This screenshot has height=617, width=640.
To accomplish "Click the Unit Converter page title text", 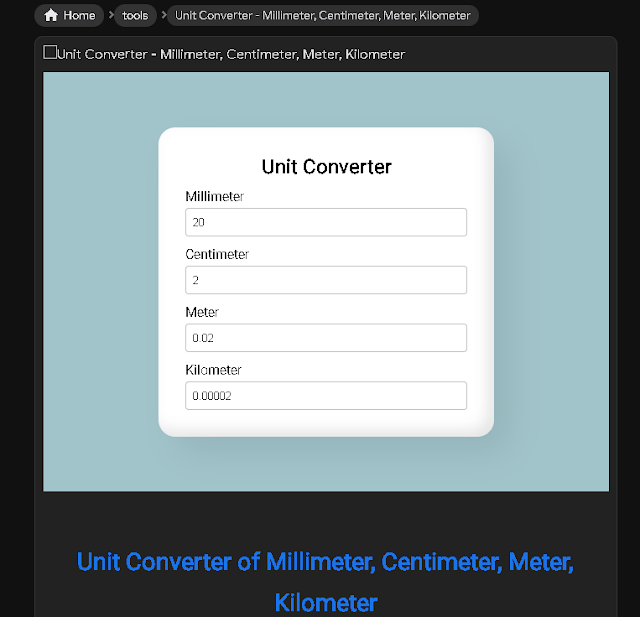I will pos(231,54).
